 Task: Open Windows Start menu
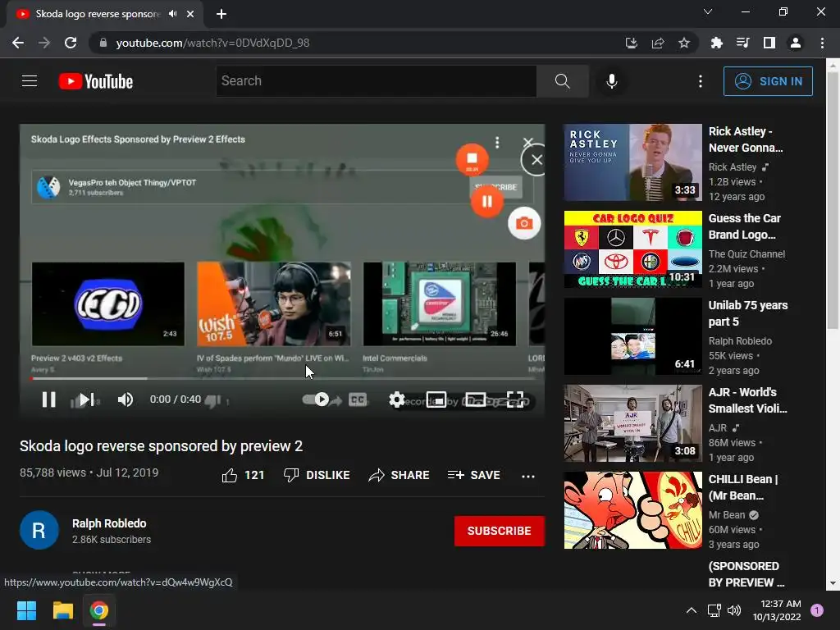click(26, 610)
